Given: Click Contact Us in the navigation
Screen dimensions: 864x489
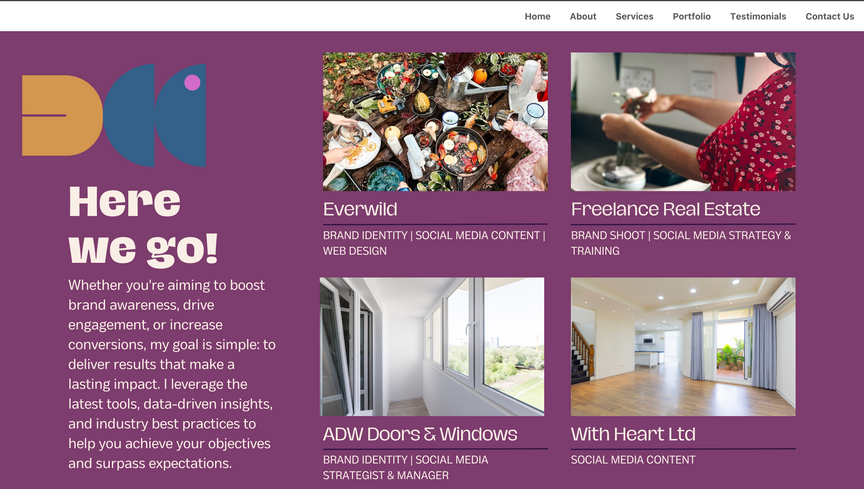Looking at the screenshot, I should click(829, 17).
